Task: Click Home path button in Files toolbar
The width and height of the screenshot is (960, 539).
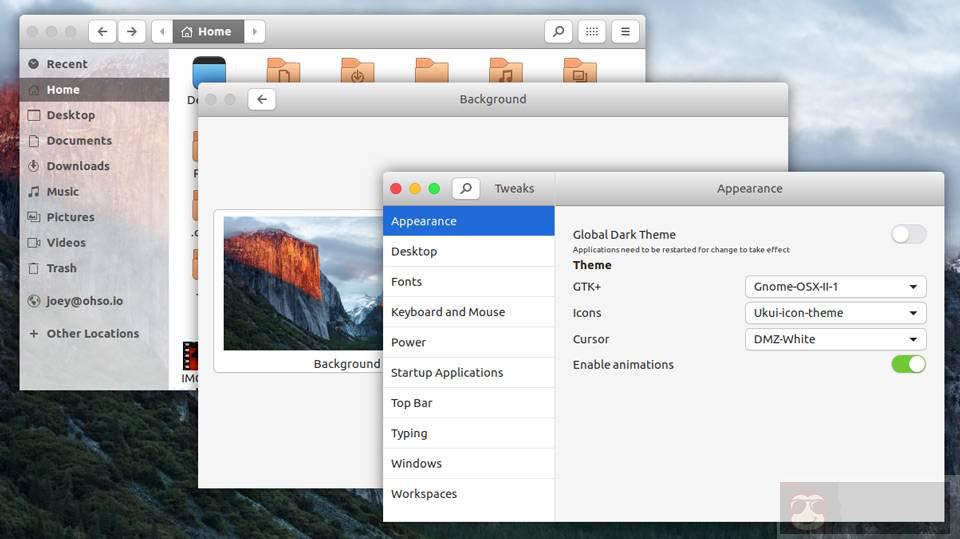Action: coord(208,31)
